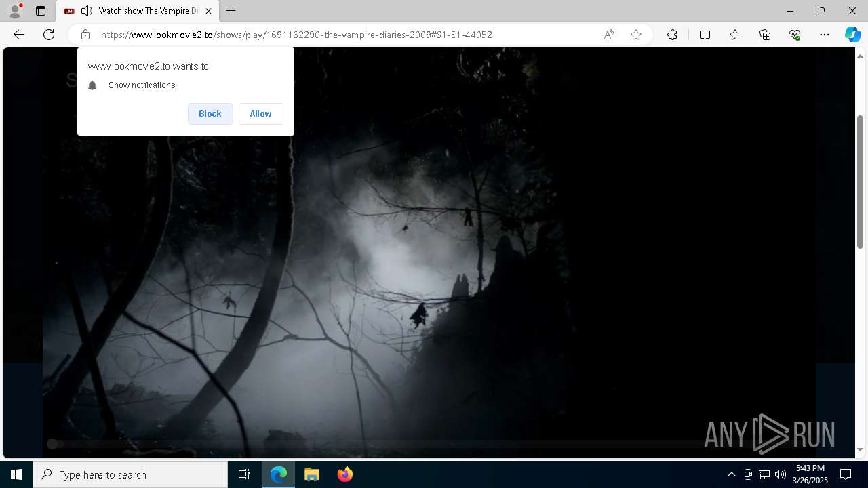Open network status tray icon
This screenshot has width=868, height=488.
point(764,474)
